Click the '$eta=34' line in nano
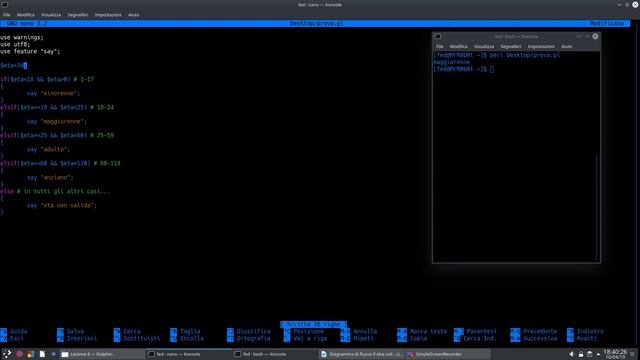 [x=12, y=65]
